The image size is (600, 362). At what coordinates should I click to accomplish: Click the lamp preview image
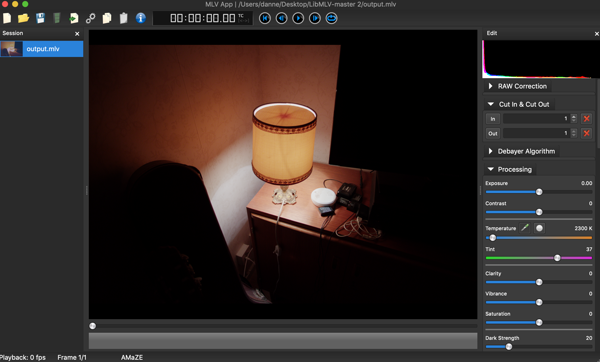click(283, 174)
